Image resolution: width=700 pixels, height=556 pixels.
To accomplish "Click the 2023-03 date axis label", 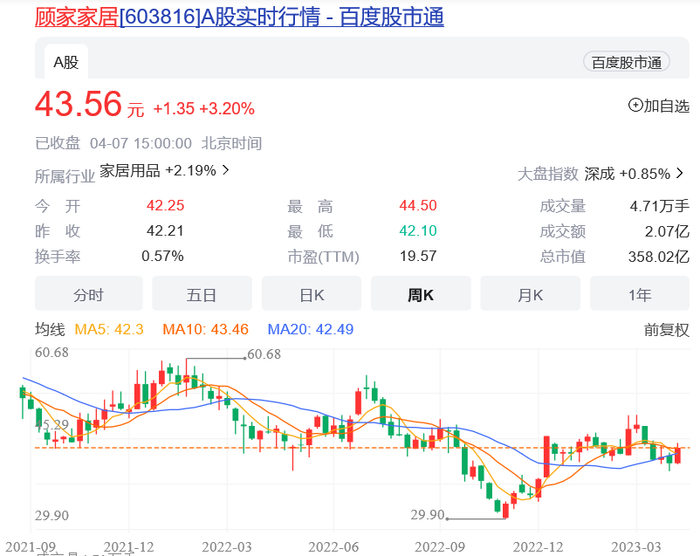I will 636,547.
